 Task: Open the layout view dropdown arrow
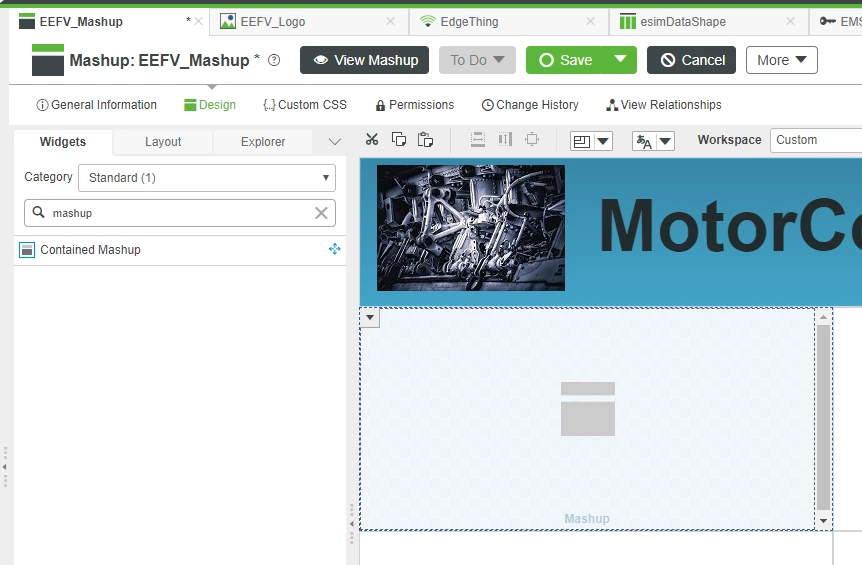(603, 141)
